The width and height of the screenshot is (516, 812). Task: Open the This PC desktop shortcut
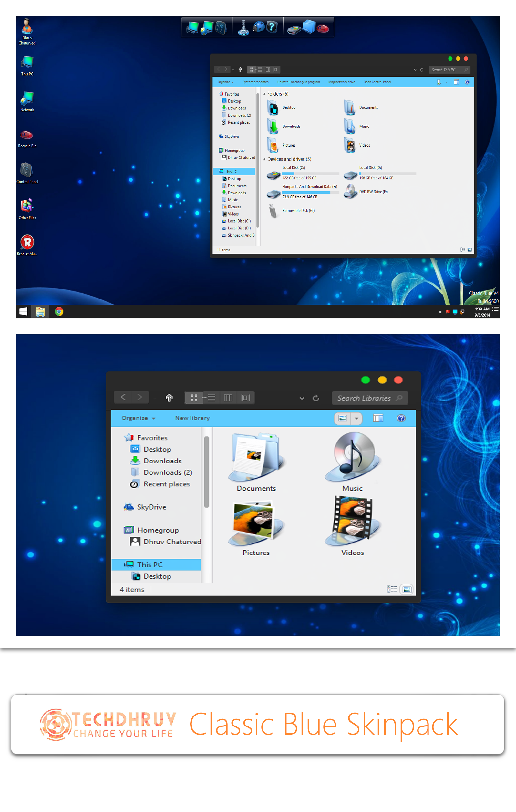pos(27,66)
